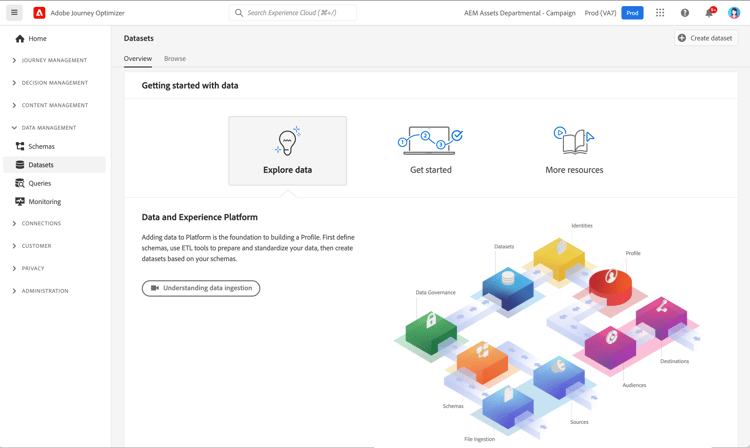Expand the Privacy section
This screenshot has height=448, width=750.
tap(28, 268)
